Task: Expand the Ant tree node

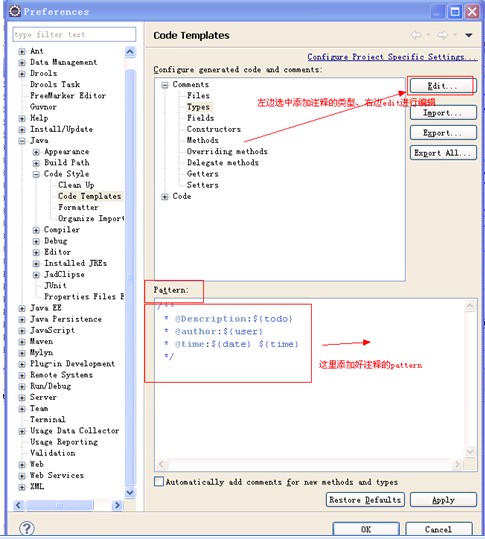Action: pyautogui.click(x=22, y=52)
